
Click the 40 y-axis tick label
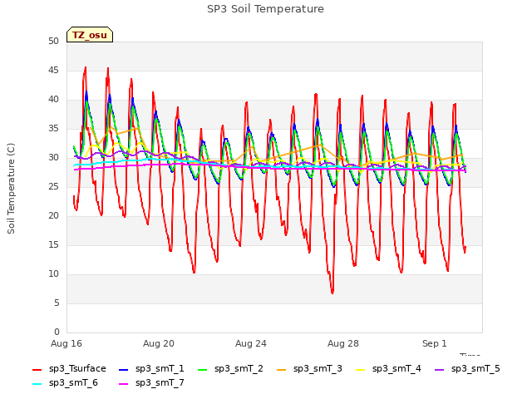(x=53, y=100)
